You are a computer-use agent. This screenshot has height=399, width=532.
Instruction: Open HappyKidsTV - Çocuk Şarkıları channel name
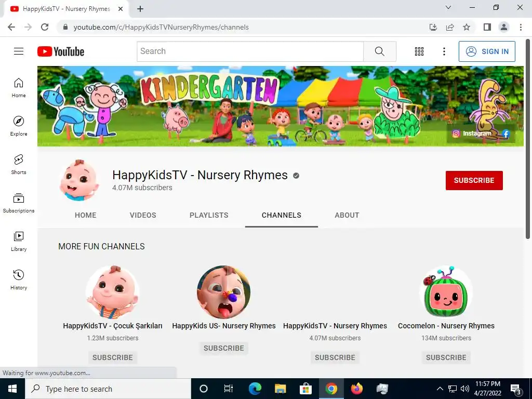click(113, 326)
